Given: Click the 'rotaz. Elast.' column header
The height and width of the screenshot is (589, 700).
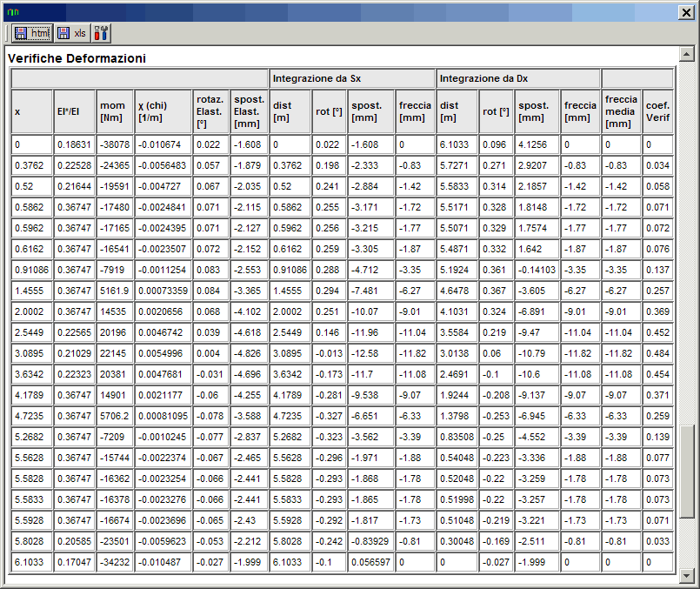Looking at the screenshot, I should pos(210,111).
